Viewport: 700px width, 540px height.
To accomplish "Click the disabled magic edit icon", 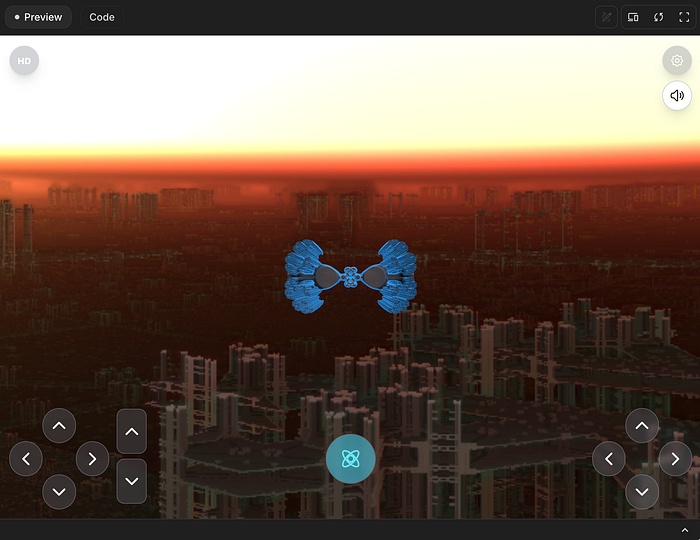I will (606, 17).
